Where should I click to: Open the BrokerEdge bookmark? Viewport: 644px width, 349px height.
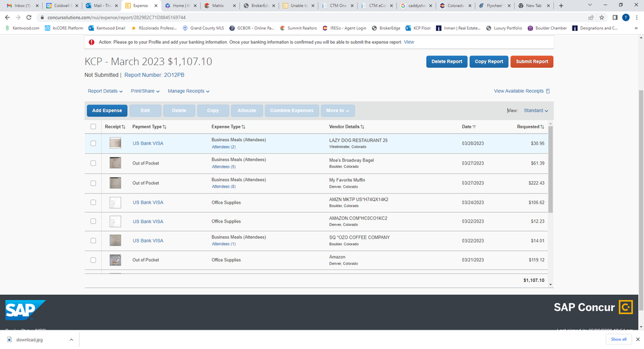[385, 28]
